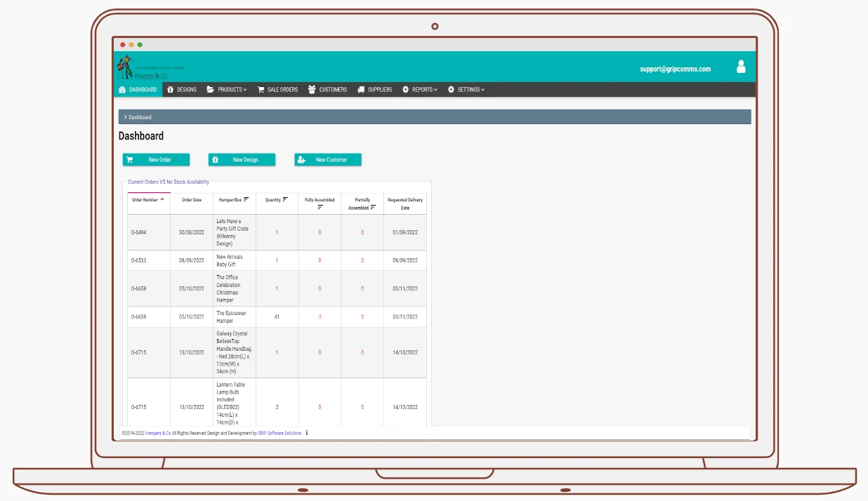Open the user profile icon

coord(741,67)
